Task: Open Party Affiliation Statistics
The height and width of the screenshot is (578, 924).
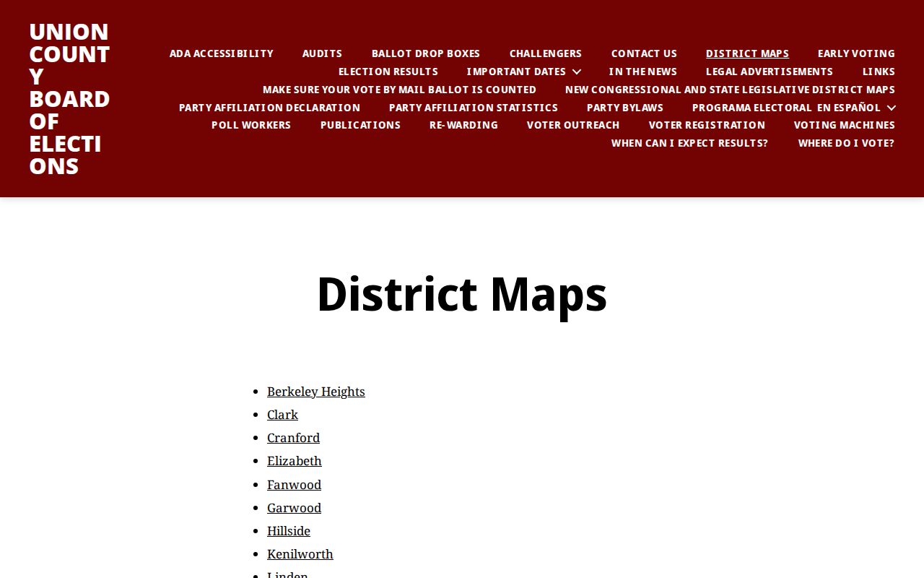Action: (474, 108)
